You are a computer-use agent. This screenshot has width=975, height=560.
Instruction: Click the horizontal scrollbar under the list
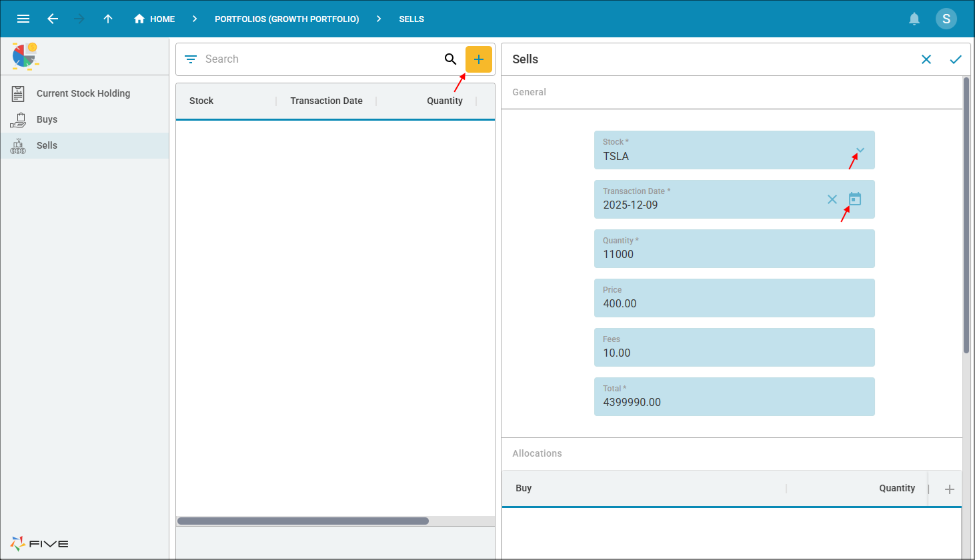(x=303, y=521)
